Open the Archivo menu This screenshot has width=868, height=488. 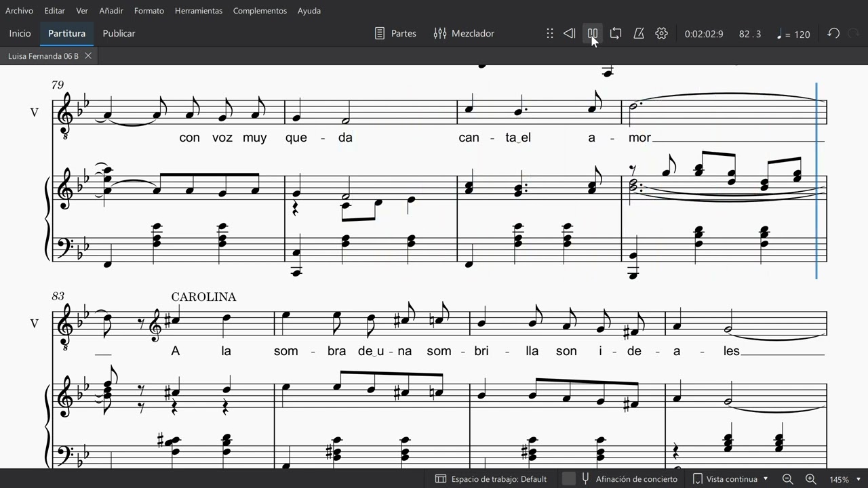click(x=19, y=11)
